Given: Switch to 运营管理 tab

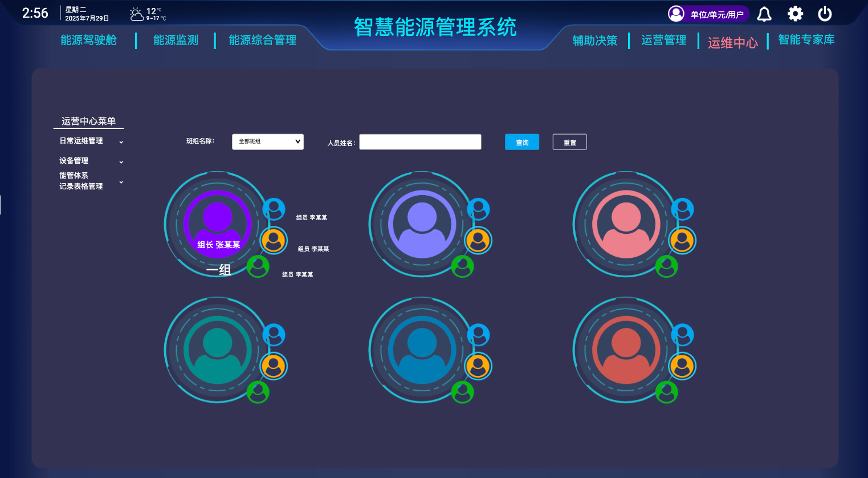Looking at the screenshot, I should (663, 40).
